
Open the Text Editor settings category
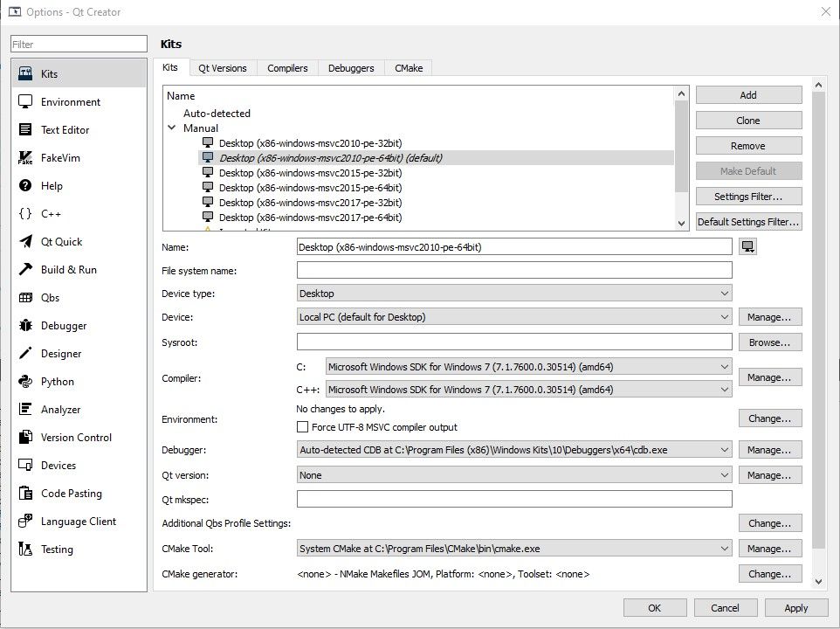(79, 129)
